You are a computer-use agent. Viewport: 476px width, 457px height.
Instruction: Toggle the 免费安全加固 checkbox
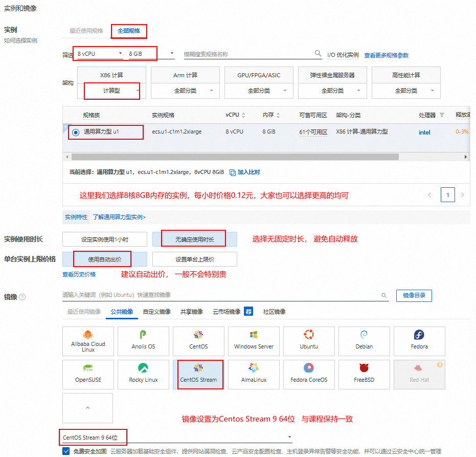coord(66,451)
